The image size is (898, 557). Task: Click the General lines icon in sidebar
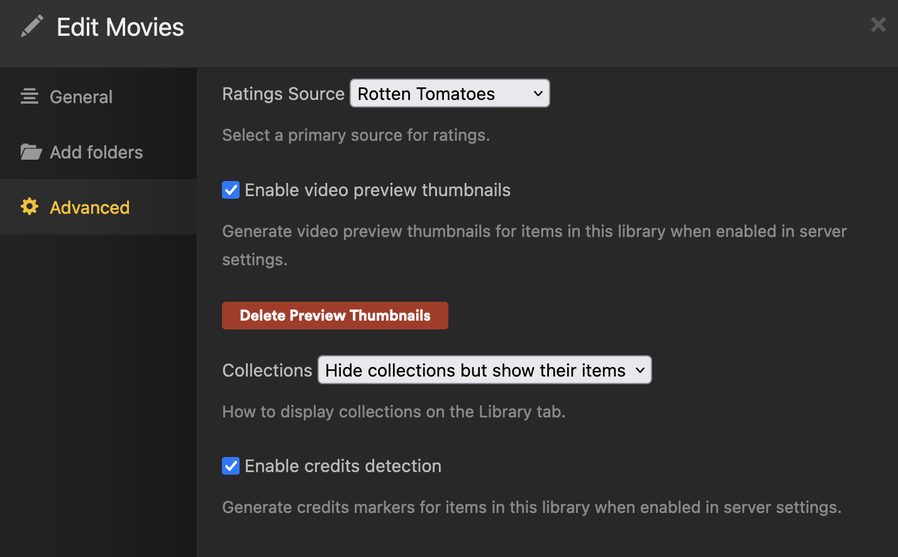(30, 97)
